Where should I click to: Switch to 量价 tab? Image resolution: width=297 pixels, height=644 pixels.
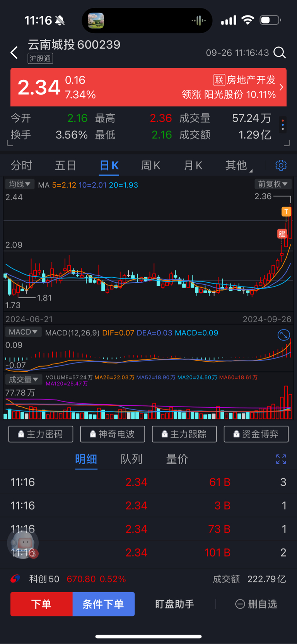[177, 459]
